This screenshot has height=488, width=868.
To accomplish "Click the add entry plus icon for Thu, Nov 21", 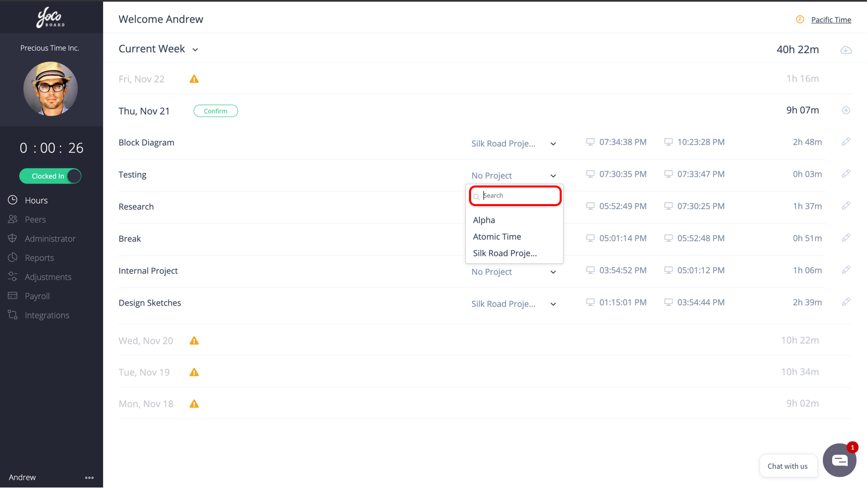I will (846, 110).
